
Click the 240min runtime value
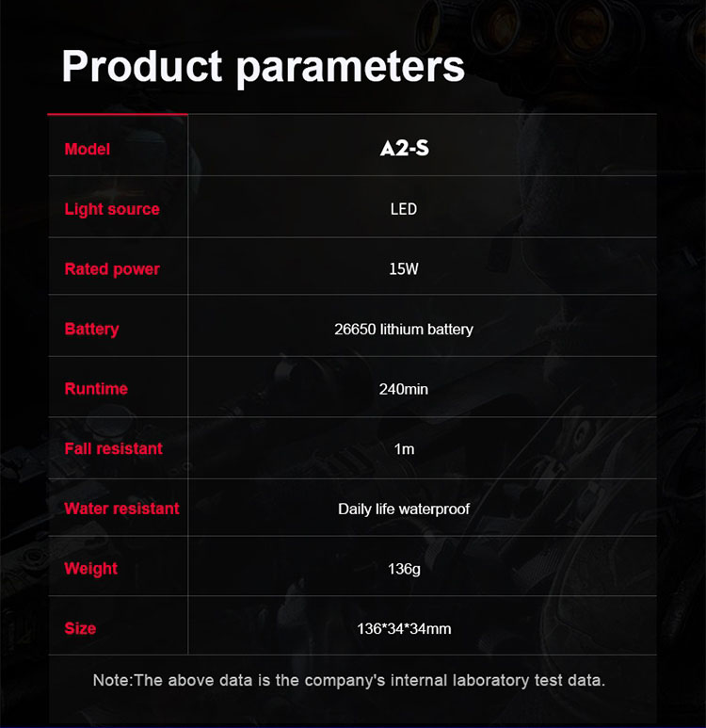coord(404,389)
